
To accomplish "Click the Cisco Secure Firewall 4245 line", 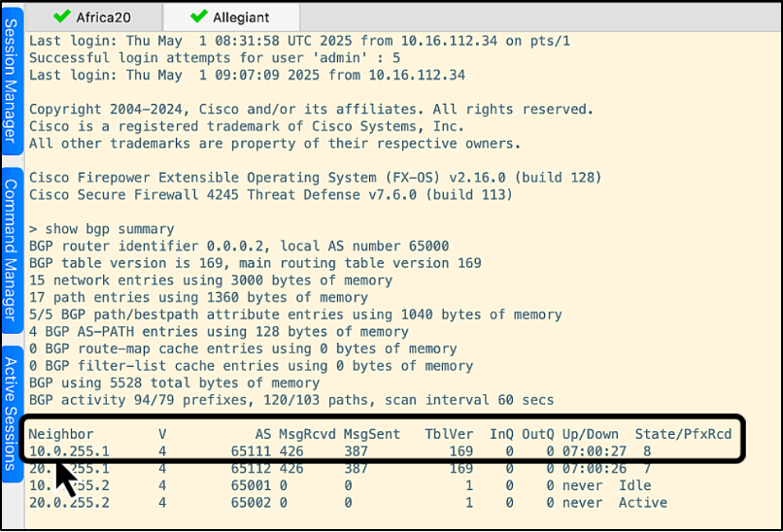I will pos(271,194).
